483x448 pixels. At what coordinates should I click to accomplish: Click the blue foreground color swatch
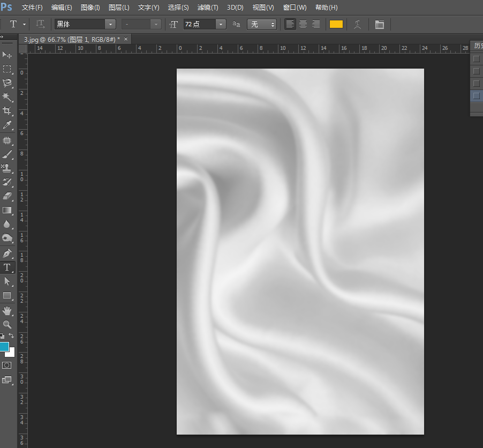click(x=4, y=347)
